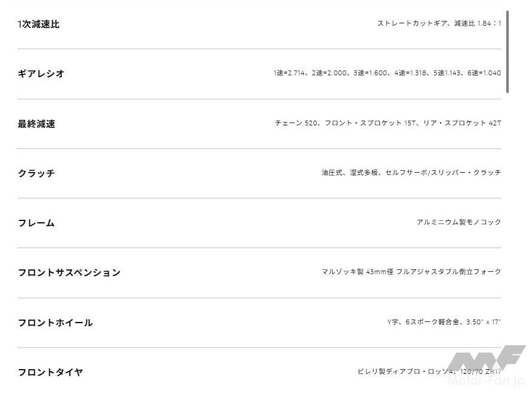
Task: Click the ストレートカットギア reduction ratio value
Action: coord(439,24)
